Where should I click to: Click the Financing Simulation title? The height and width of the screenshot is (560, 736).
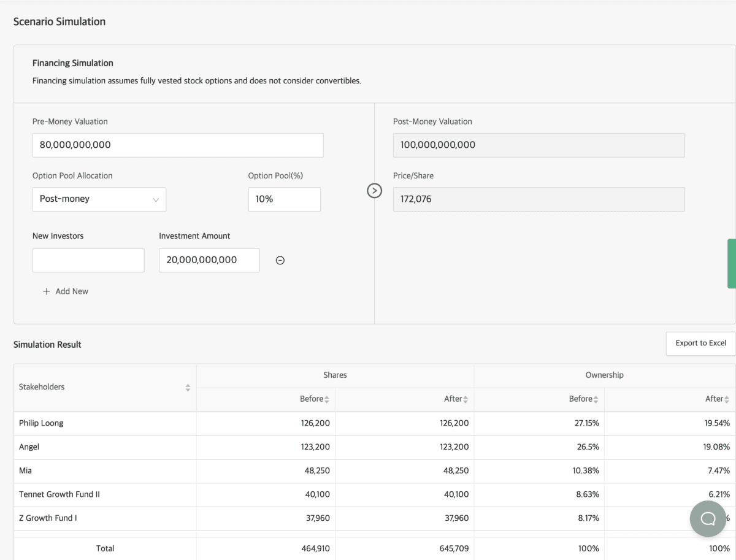pyautogui.click(x=73, y=63)
